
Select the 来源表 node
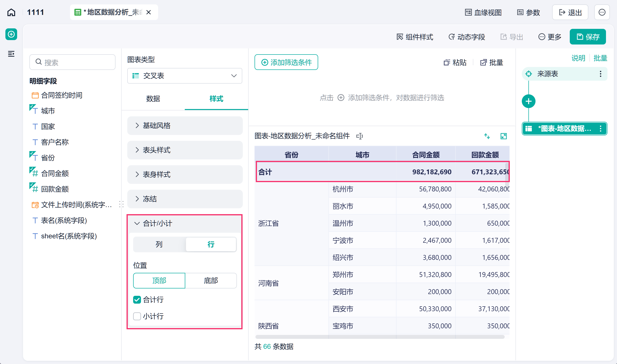tap(564, 74)
